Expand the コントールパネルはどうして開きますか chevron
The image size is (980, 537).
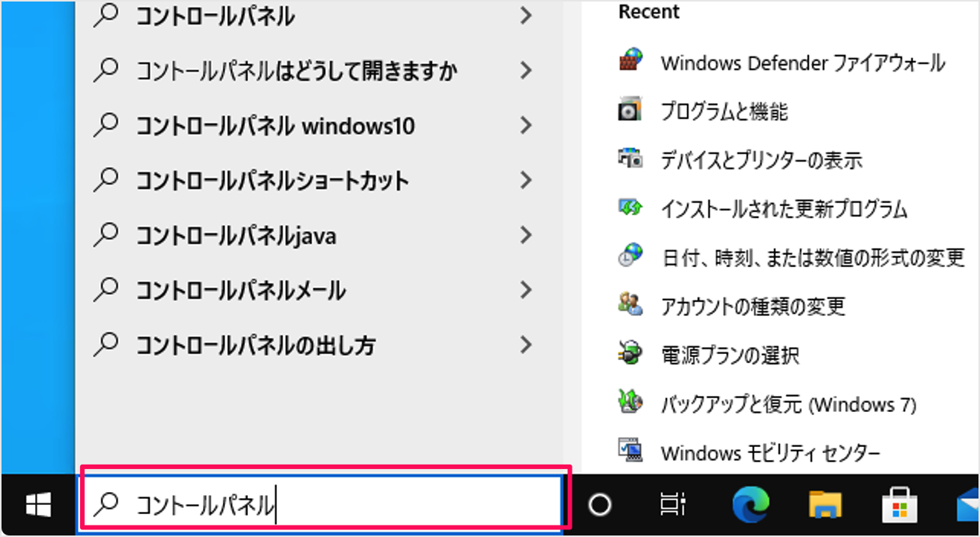[525, 71]
